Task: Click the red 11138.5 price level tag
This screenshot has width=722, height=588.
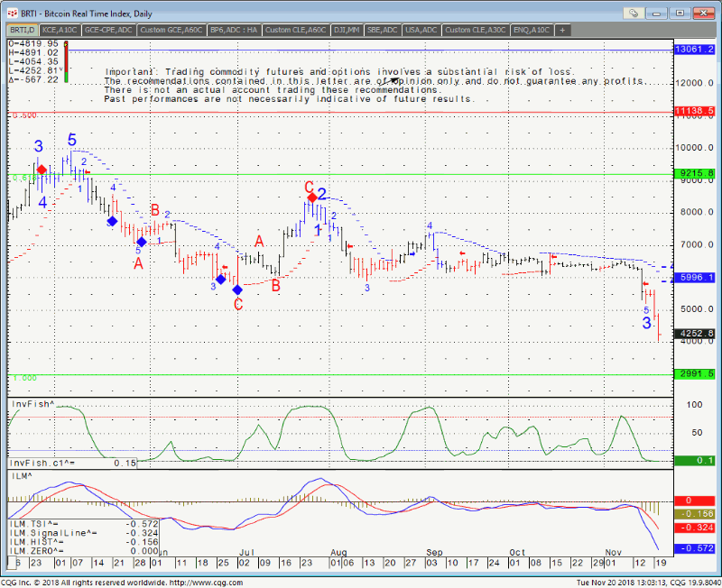Action: click(694, 110)
